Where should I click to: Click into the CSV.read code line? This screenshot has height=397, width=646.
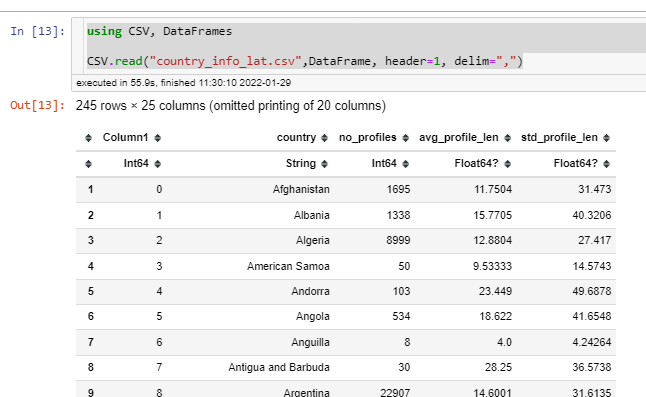click(x=305, y=61)
